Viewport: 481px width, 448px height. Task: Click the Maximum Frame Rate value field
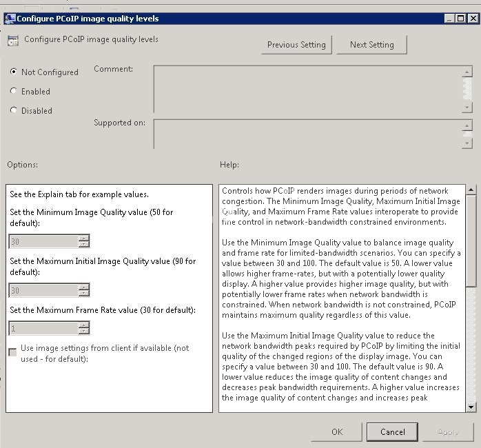pos(43,328)
